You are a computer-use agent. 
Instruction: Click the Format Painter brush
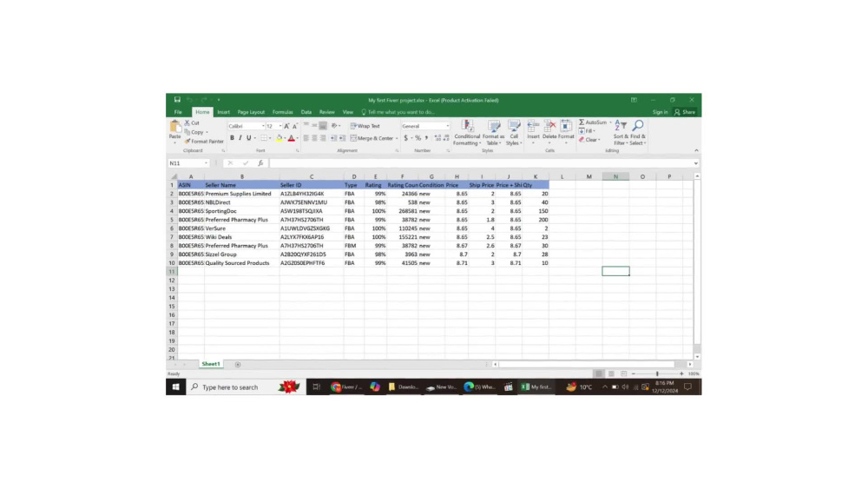[x=187, y=142]
